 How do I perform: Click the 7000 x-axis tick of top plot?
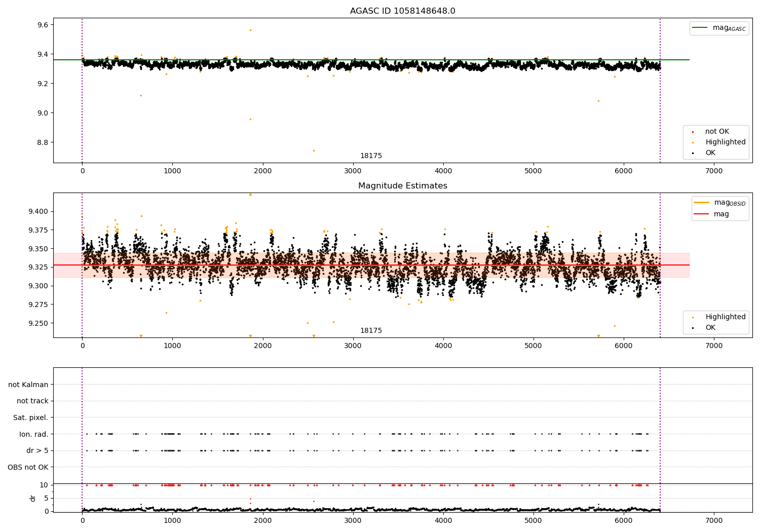click(714, 171)
